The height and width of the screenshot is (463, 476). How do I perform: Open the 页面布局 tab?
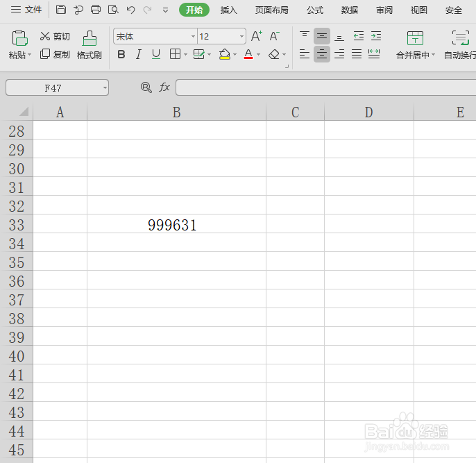[x=272, y=10]
